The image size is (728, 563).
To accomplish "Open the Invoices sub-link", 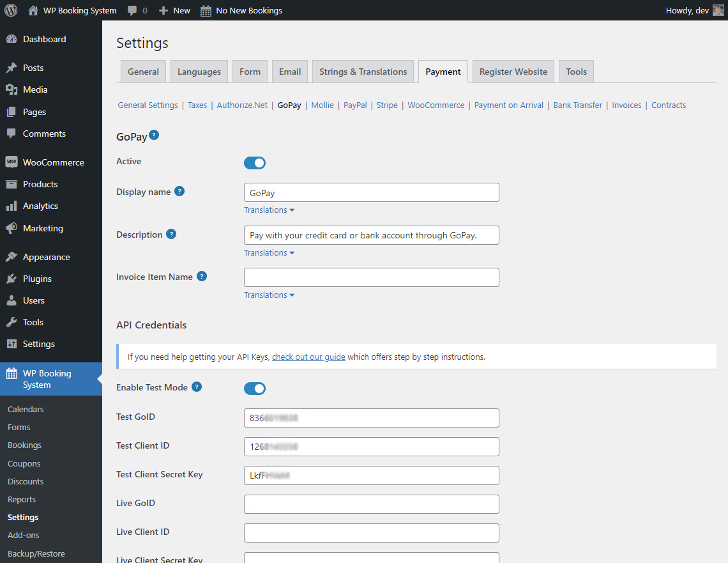I will point(626,105).
